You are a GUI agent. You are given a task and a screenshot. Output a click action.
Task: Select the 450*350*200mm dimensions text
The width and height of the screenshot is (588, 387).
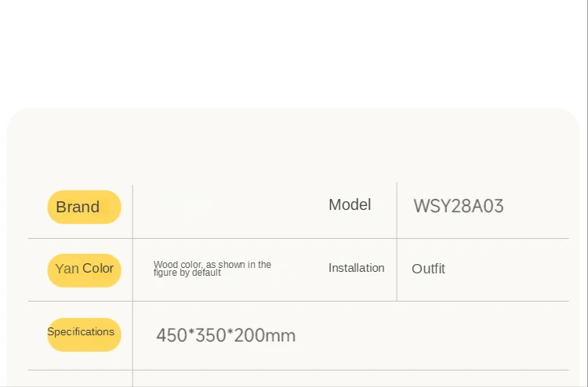click(x=226, y=335)
